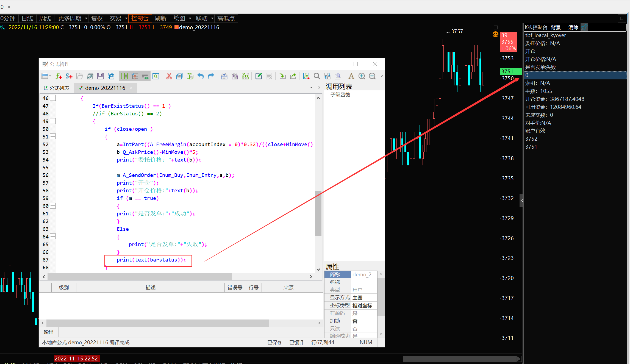Image resolution: width=630 pixels, height=364 pixels.
Task: Open the 绘图 dropdown arrow
Action: click(190, 18)
